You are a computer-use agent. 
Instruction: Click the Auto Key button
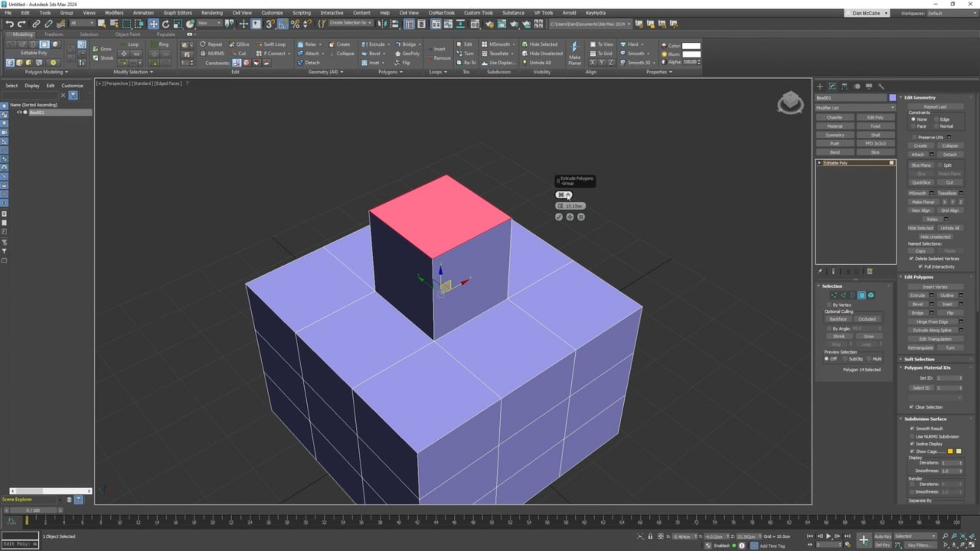[x=883, y=536]
